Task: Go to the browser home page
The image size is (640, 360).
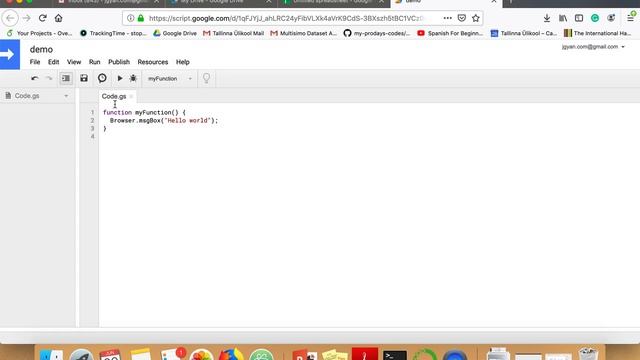Action: [58, 18]
